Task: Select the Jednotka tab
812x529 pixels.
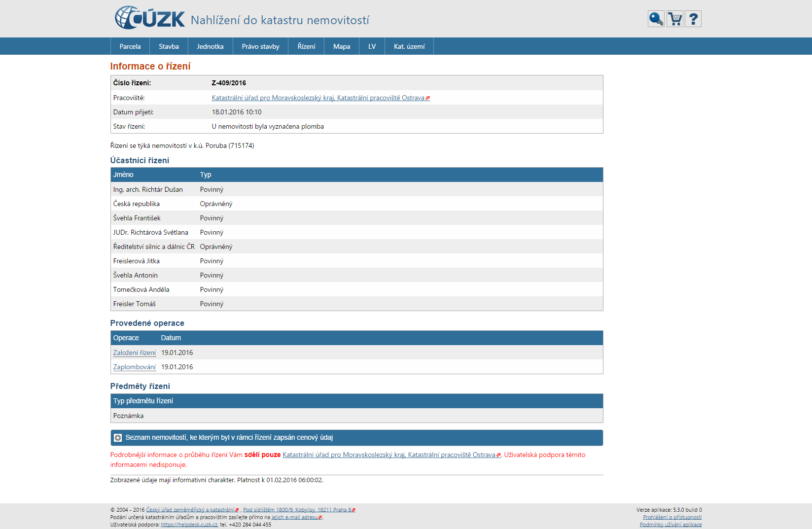Action: click(210, 46)
